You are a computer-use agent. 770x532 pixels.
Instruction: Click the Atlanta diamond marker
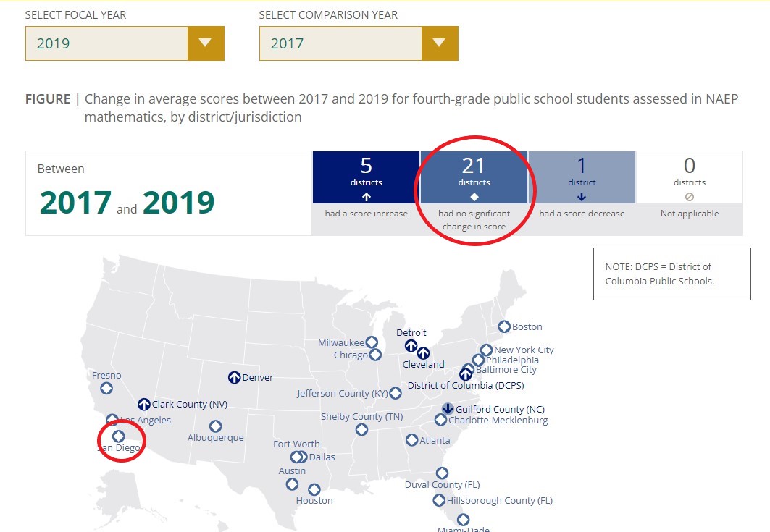[x=412, y=440]
